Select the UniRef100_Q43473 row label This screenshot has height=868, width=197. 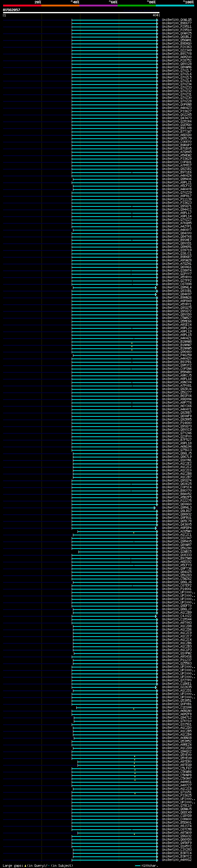(x=176, y=118)
